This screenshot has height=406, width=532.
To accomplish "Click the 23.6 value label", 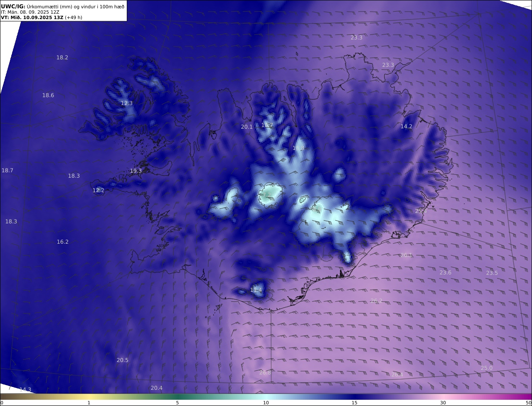I will pos(446,273).
